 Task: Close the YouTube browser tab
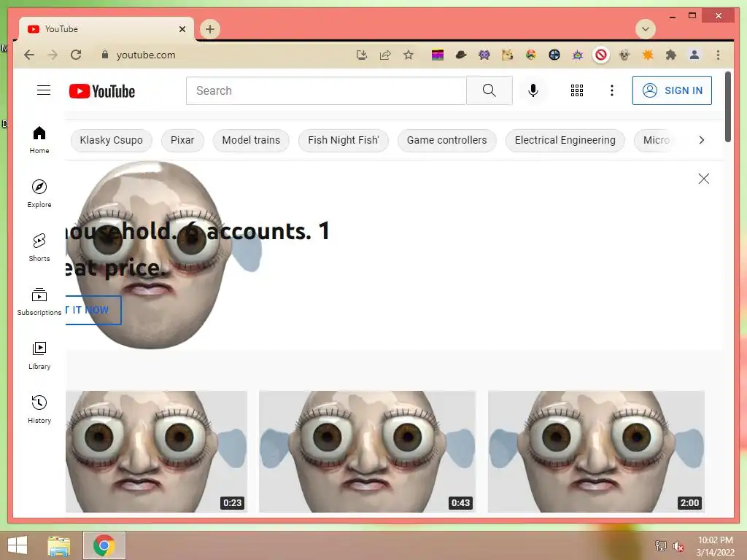pyautogui.click(x=182, y=29)
